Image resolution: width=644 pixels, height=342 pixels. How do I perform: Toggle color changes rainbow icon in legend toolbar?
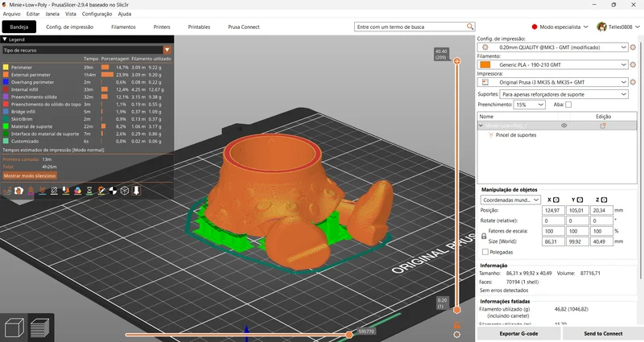click(77, 191)
